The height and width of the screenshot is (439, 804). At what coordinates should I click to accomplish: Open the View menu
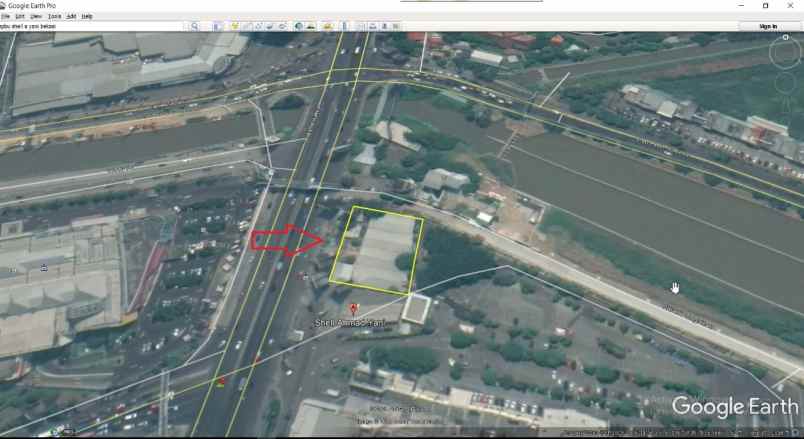[x=36, y=16]
